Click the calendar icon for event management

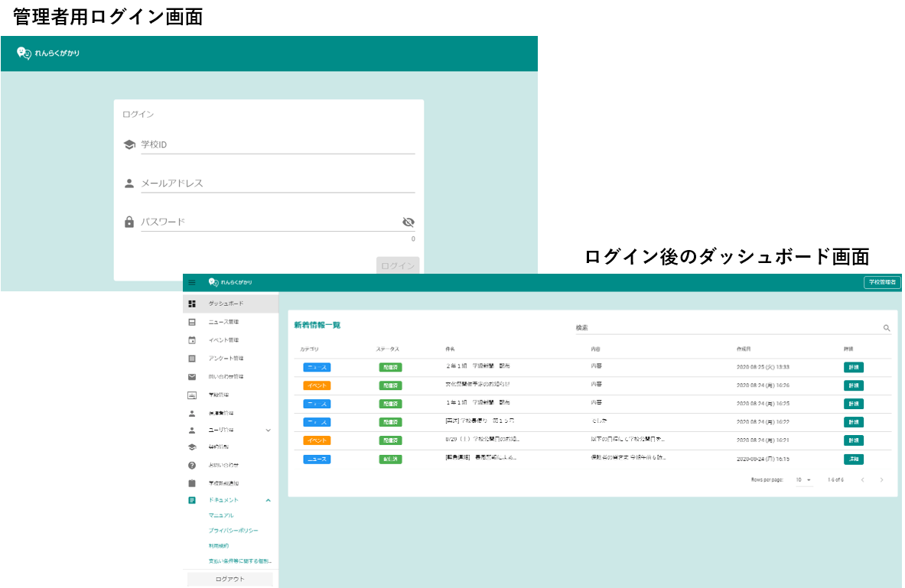[192, 340]
